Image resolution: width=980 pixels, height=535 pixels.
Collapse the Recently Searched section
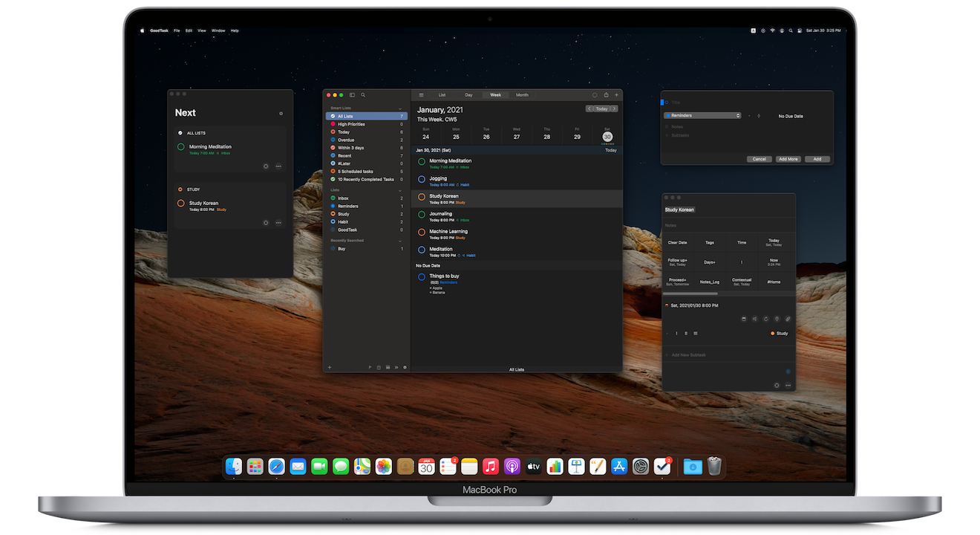[x=401, y=241]
